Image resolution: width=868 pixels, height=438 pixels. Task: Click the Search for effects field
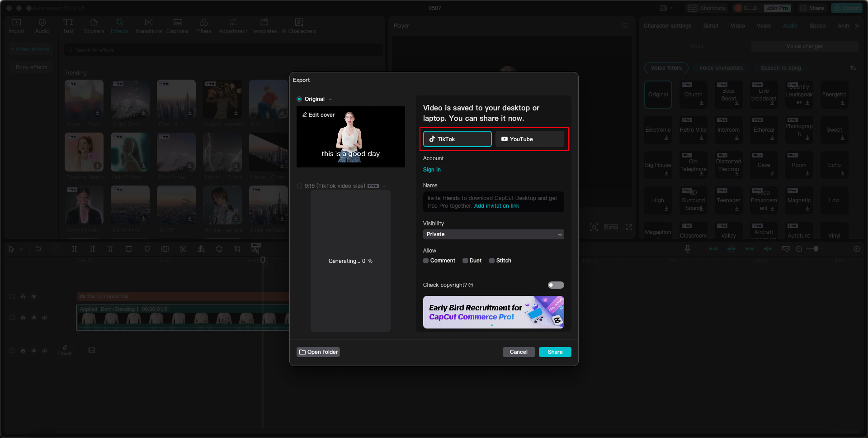[x=224, y=50]
